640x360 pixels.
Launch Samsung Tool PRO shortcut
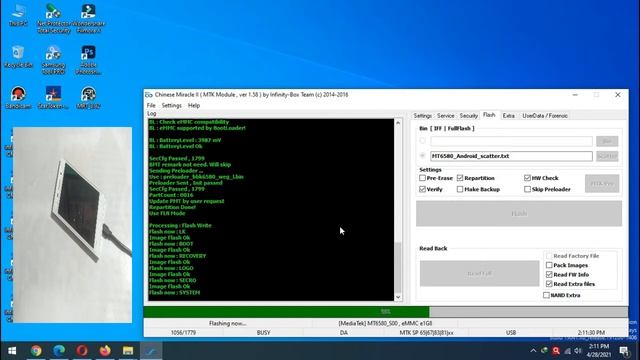pyautogui.click(x=53, y=60)
